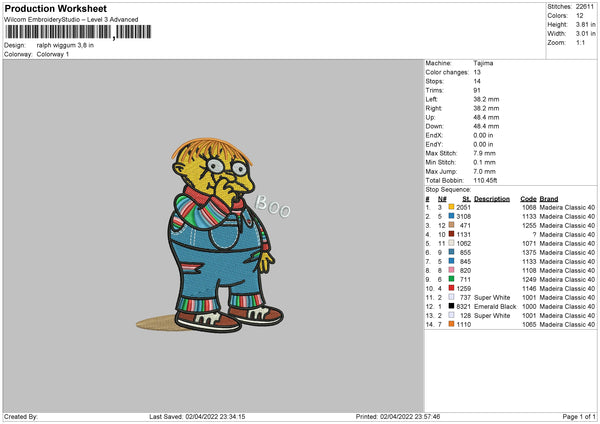The image size is (600, 424).
Task: Click the Stops value 14
Action: tap(477, 81)
